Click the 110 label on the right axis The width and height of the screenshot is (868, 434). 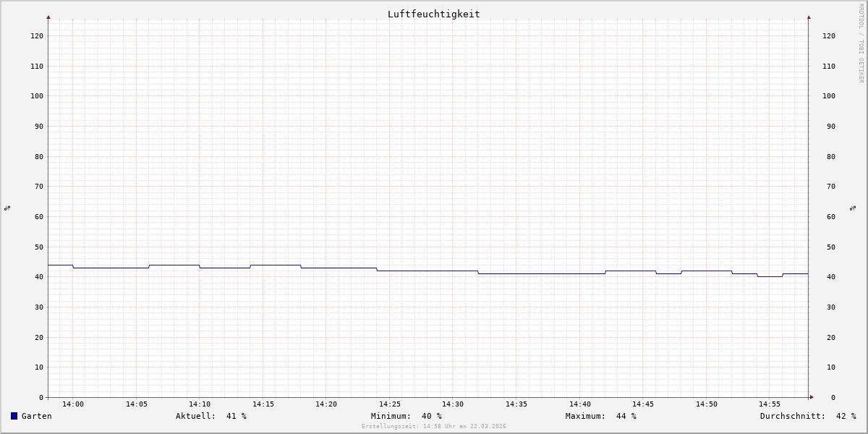point(829,67)
